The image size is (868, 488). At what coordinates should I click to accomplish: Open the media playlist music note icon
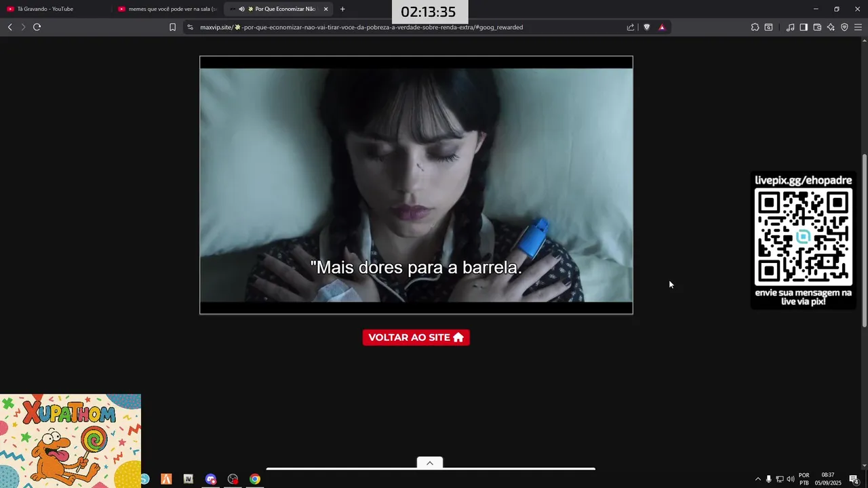pyautogui.click(x=790, y=27)
